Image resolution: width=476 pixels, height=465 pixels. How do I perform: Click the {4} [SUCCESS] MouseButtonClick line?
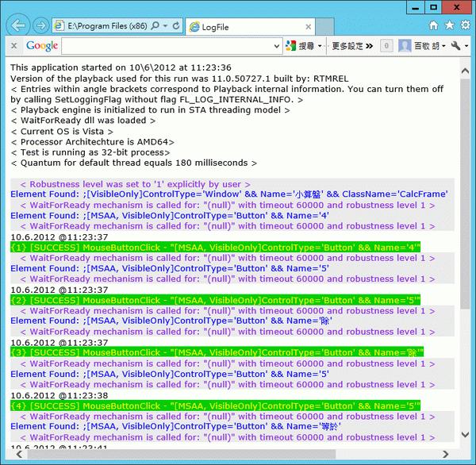(215, 405)
